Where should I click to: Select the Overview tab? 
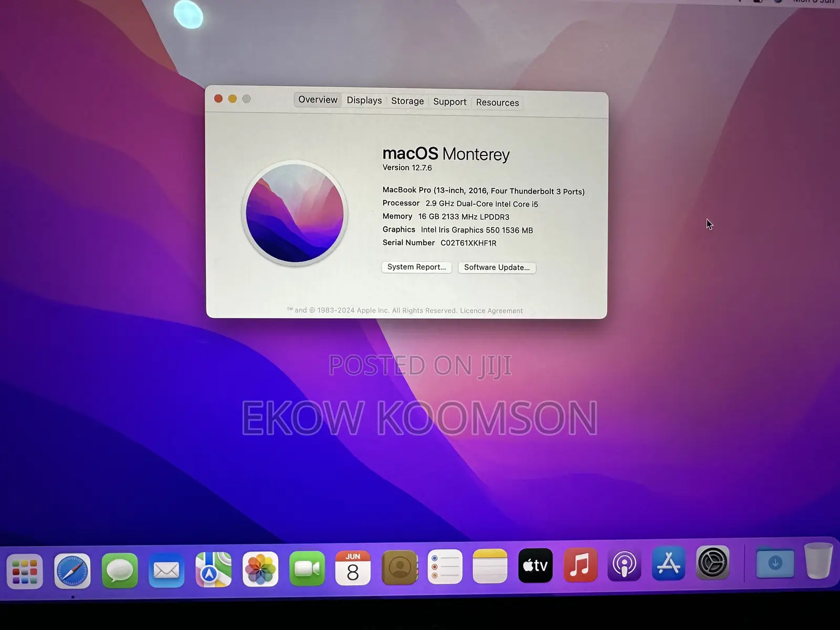[318, 100]
